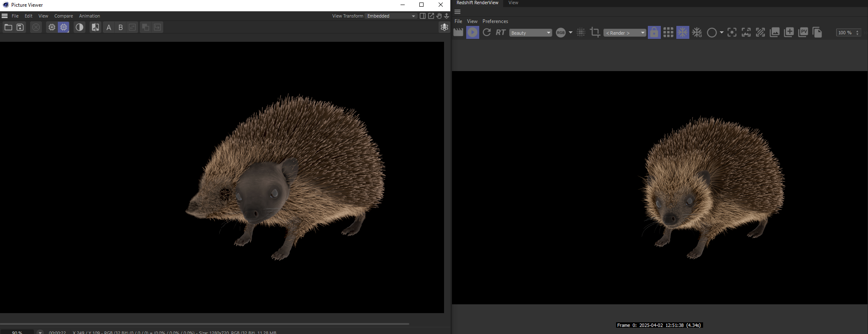This screenshot has height=334, width=868.
Task: Toggle the purple lock camera button
Action: (654, 33)
